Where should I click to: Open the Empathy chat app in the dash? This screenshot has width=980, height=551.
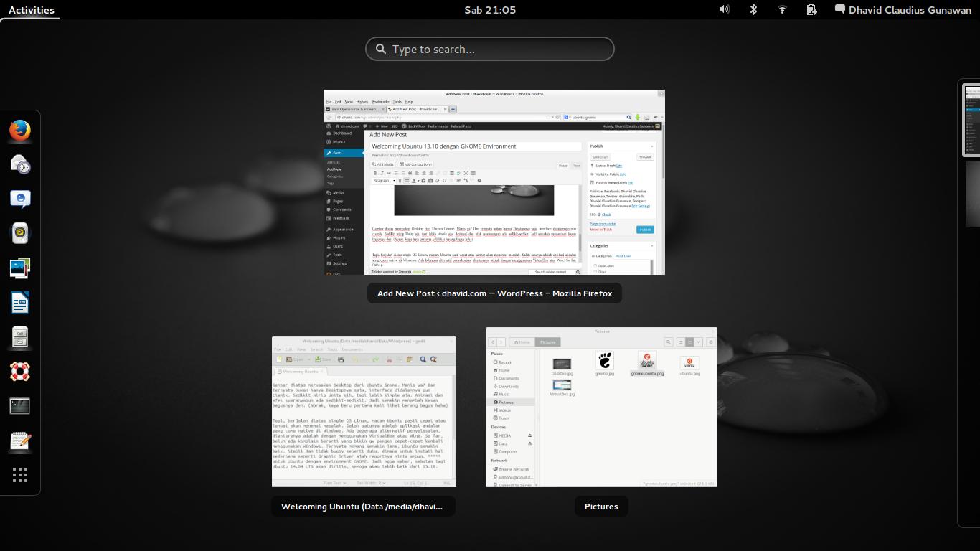(20, 199)
